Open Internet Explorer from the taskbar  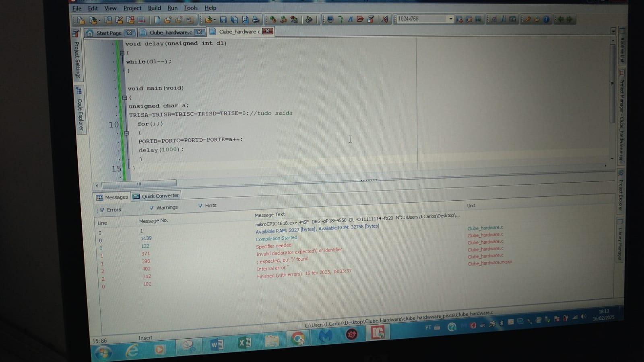tap(132, 351)
